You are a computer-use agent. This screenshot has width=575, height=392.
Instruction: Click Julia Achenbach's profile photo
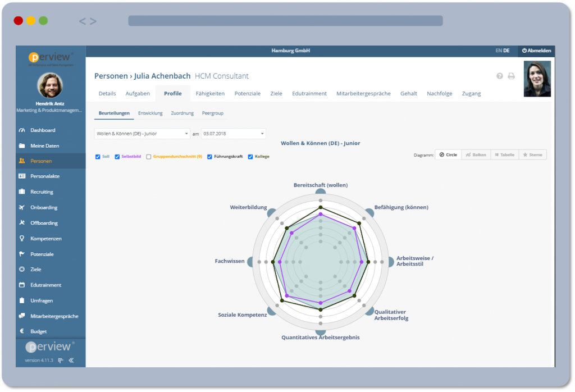click(x=537, y=79)
